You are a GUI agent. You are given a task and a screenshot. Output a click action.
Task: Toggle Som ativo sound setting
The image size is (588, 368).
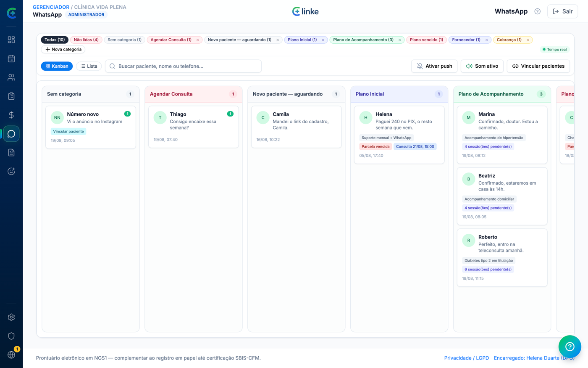click(x=482, y=66)
